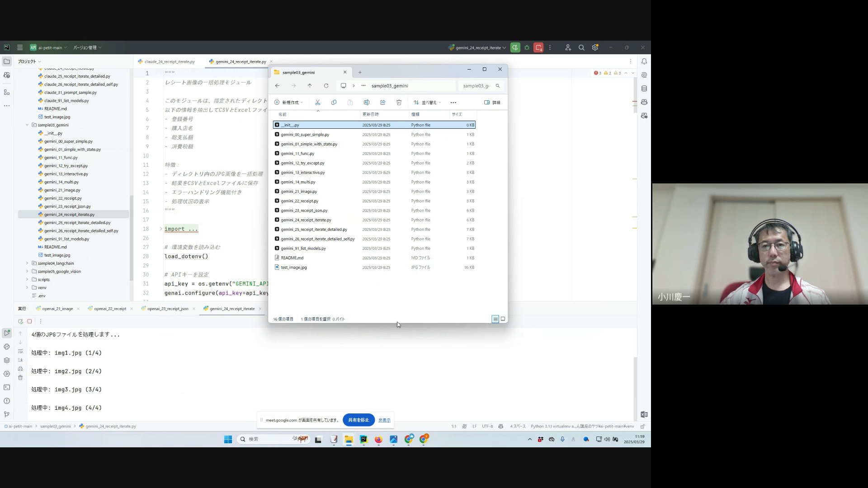Click the Explorer refresh button

(326, 86)
